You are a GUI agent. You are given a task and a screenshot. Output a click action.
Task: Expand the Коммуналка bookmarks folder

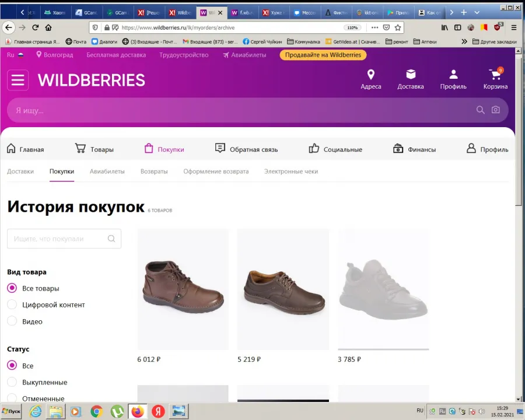(x=303, y=41)
